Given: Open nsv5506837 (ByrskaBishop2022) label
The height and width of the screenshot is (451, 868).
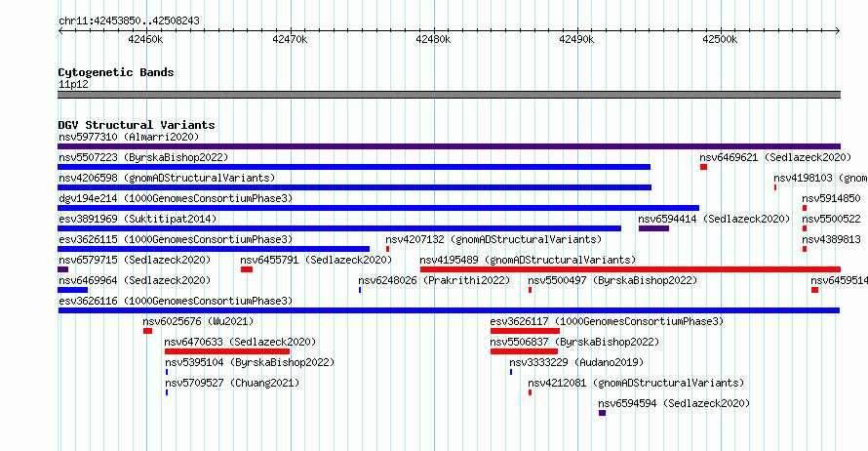Looking at the screenshot, I should click(x=574, y=342).
